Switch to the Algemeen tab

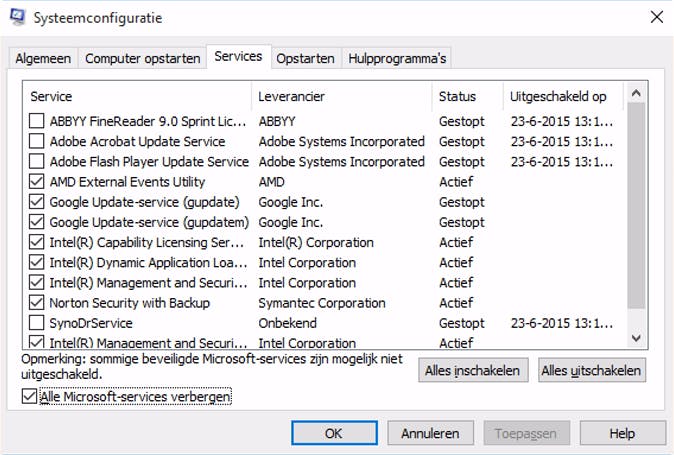[x=43, y=58]
